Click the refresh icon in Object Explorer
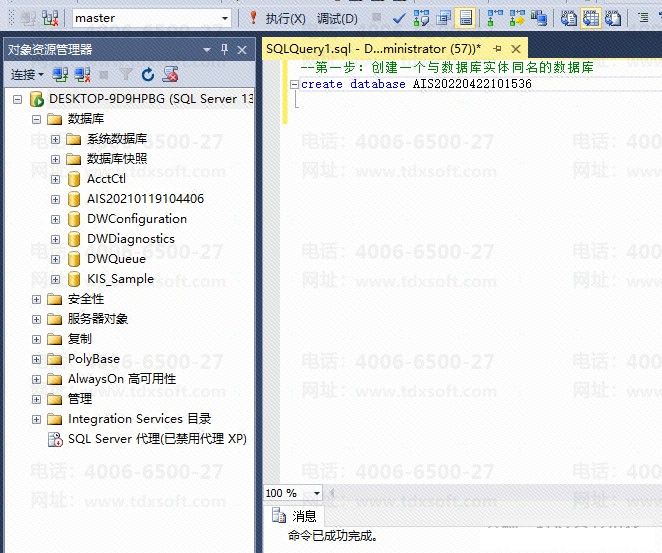This screenshot has height=553, width=662. (148, 75)
